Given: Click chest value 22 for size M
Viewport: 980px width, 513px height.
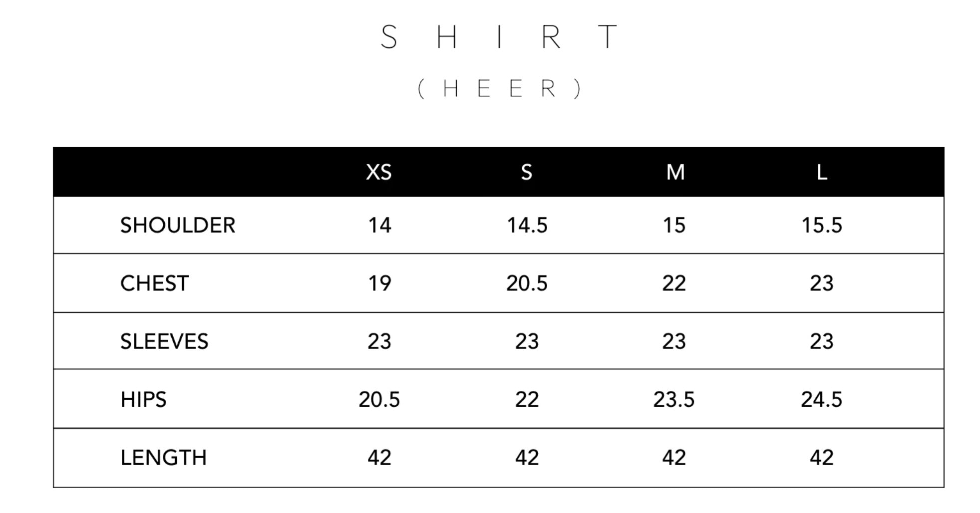Looking at the screenshot, I should [674, 283].
